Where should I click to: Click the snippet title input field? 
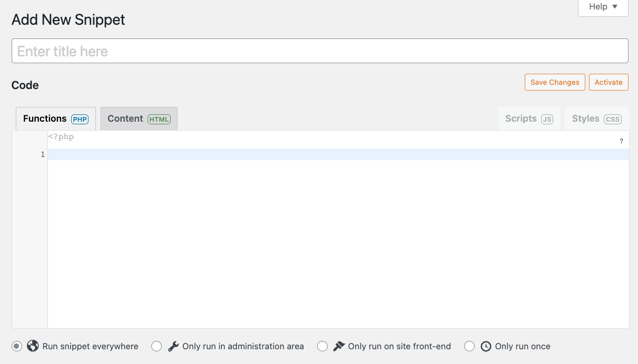pyautogui.click(x=319, y=51)
